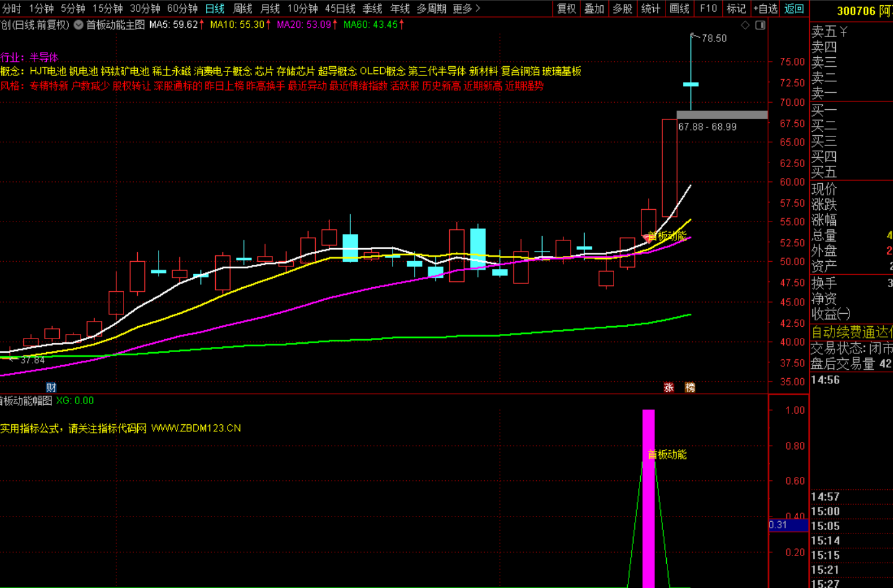Click the 返回 back button

(x=794, y=8)
